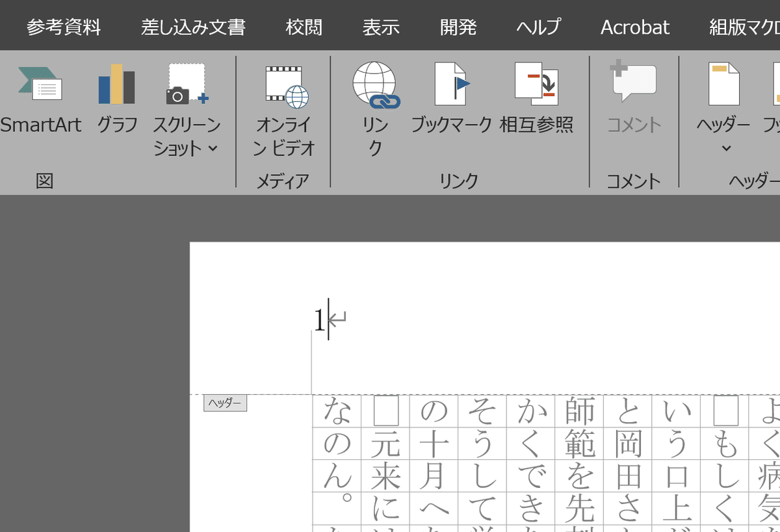Click the コメント comment icon
The image size is (780, 532).
coord(634,98)
